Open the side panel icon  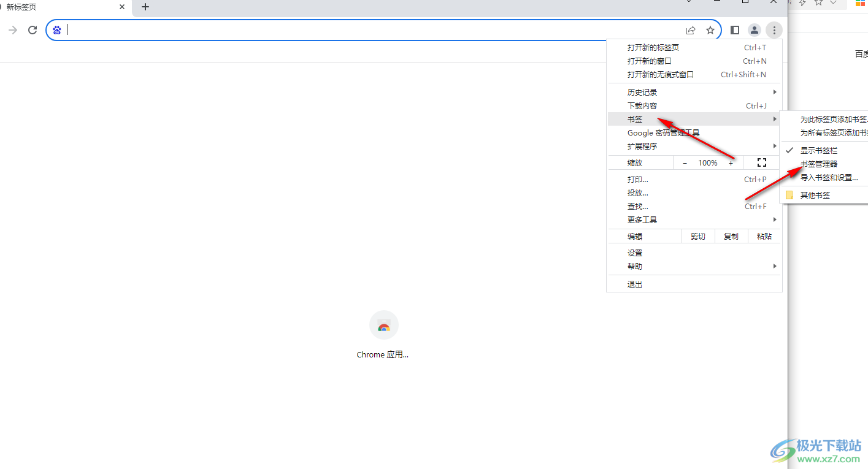(735, 30)
